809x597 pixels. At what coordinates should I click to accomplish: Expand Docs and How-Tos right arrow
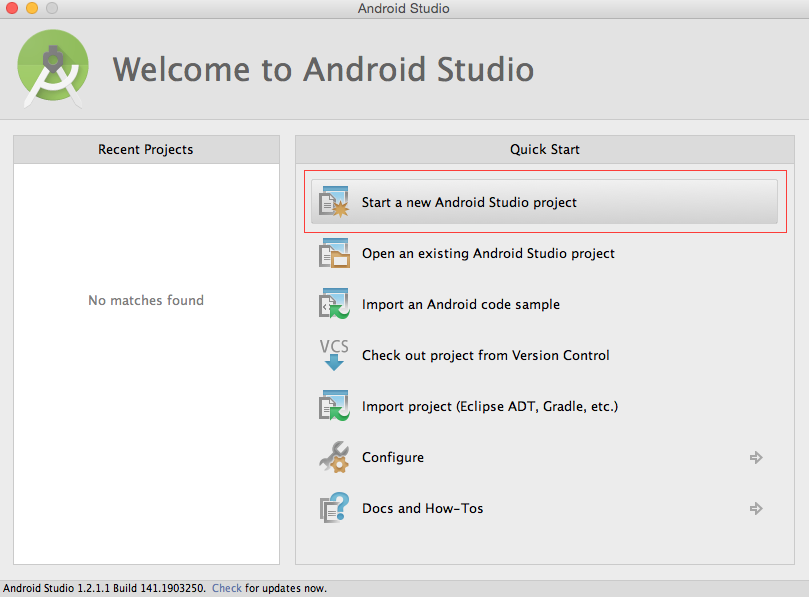pyautogui.click(x=756, y=508)
